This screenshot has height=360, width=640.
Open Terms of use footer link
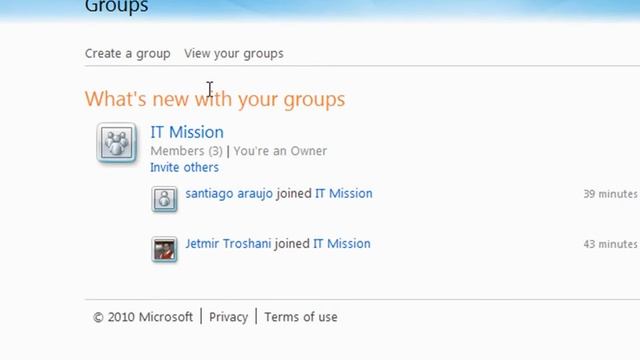pyautogui.click(x=301, y=317)
